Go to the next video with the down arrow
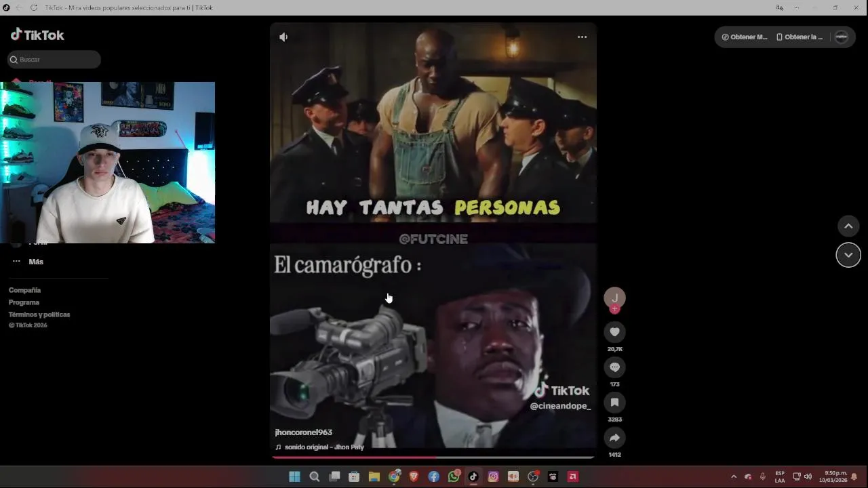The image size is (868, 488). point(848,255)
